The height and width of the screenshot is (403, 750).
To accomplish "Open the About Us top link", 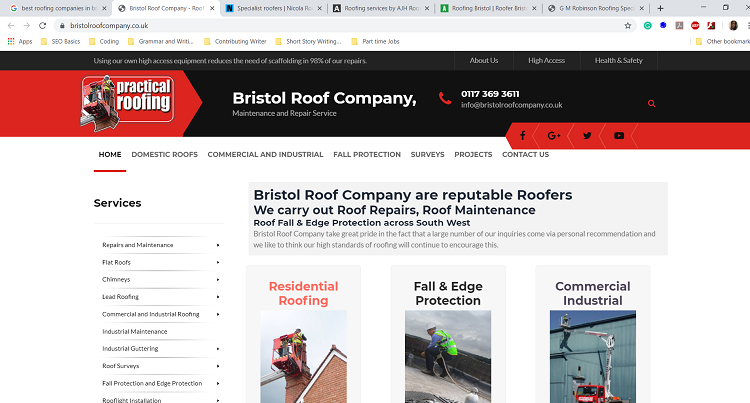I will click(484, 61).
